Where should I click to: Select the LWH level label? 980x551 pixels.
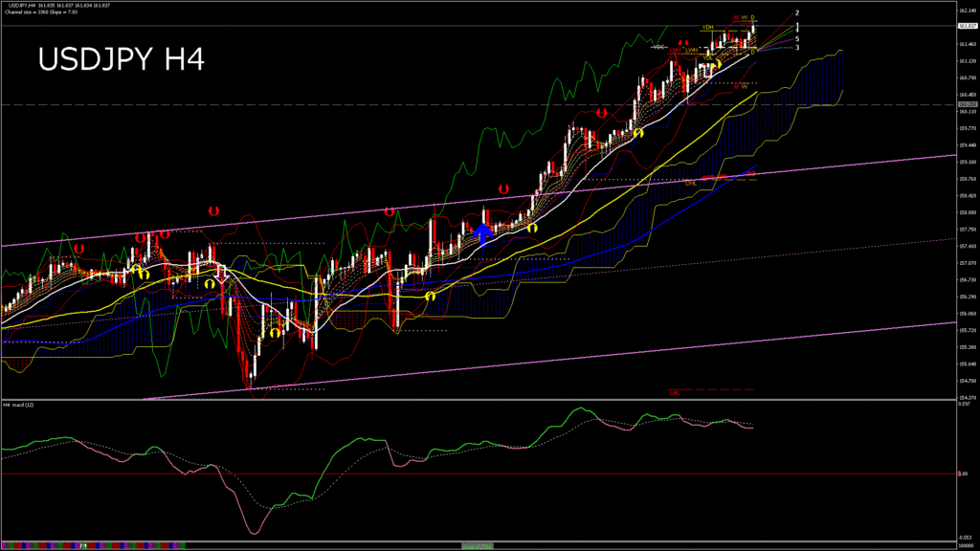click(x=691, y=50)
